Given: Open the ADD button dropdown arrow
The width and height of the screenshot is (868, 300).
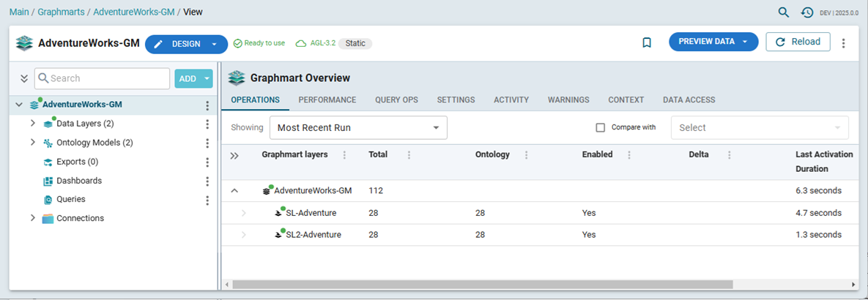Looking at the screenshot, I should [x=207, y=78].
